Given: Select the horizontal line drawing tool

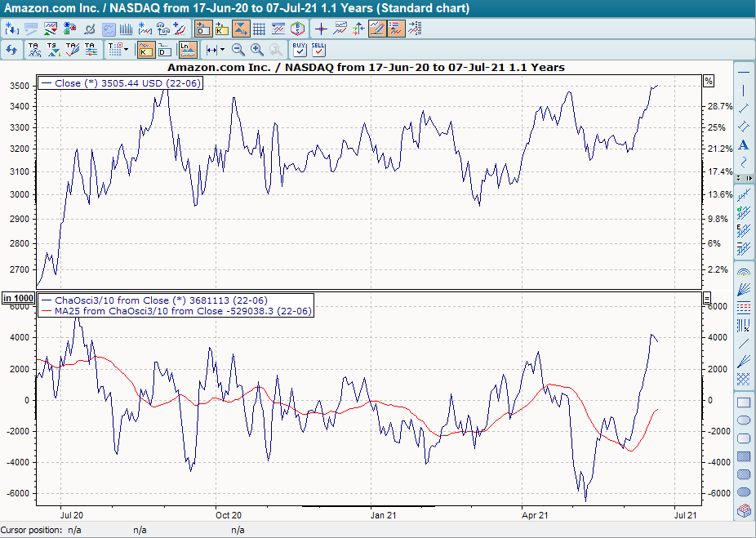Looking at the screenshot, I should click(744, 72).
